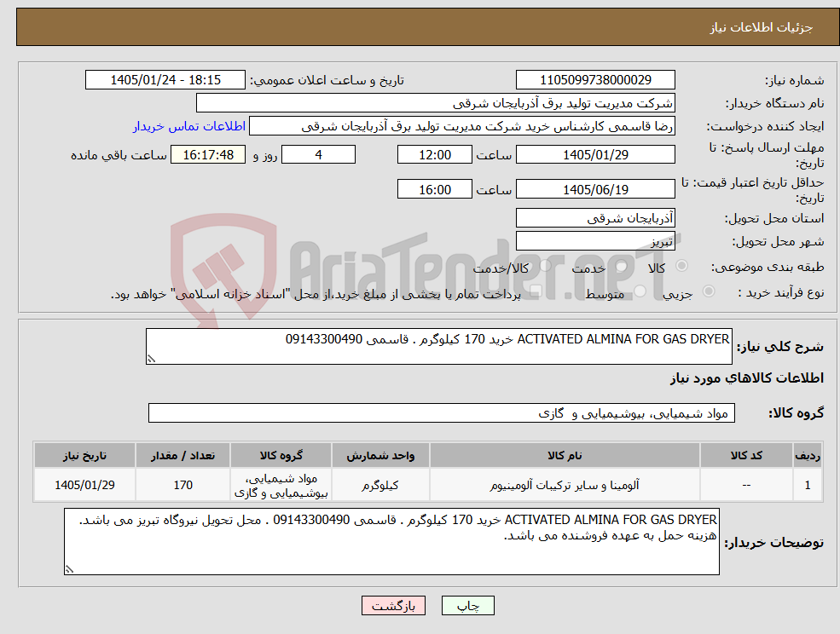Click the جزئیات اطلاعات نیاز page header

click(761, 27)
